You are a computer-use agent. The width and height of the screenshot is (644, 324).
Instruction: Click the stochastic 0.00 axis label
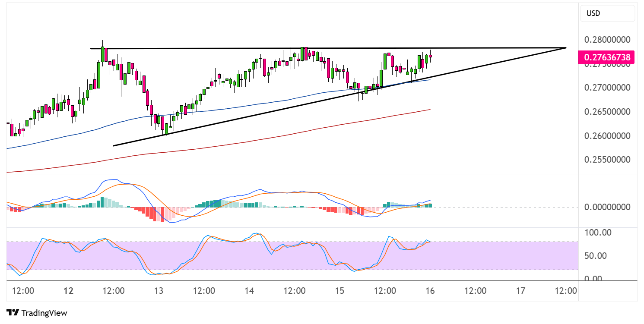pos(593,279)
